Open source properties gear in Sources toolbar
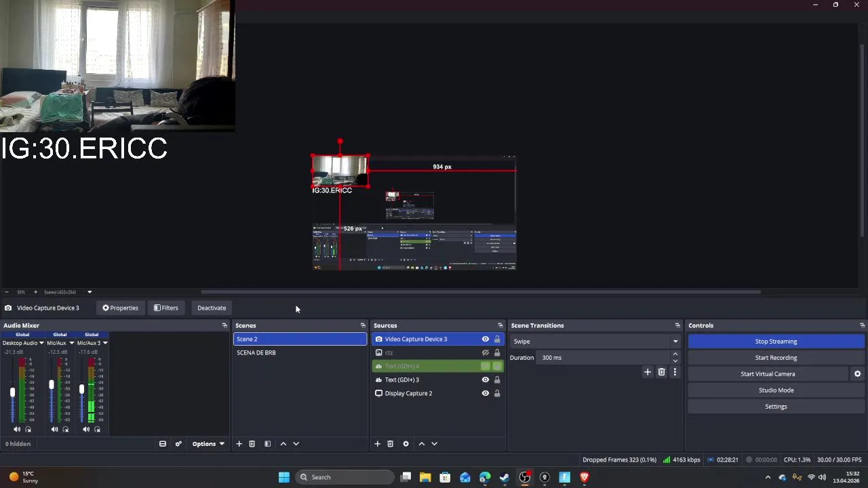This screenshot has width=868, height=488. (406, 444)
